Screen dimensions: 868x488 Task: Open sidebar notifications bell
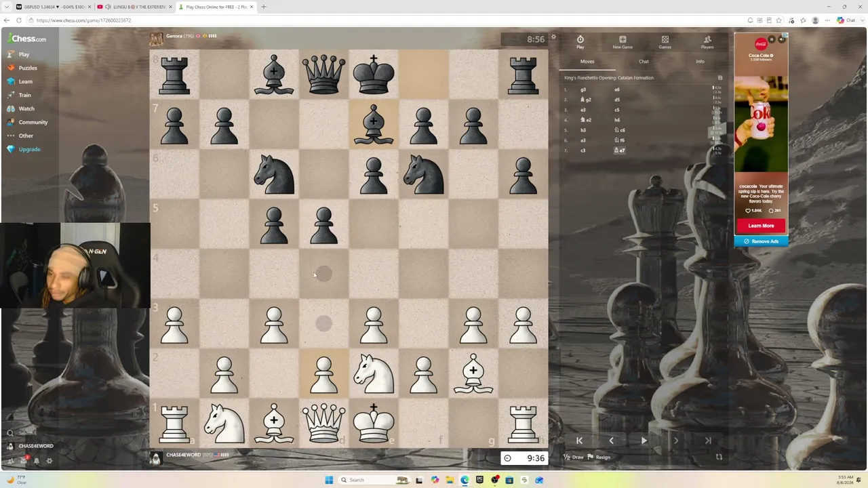pyautogui.click(x=36, y=461)
